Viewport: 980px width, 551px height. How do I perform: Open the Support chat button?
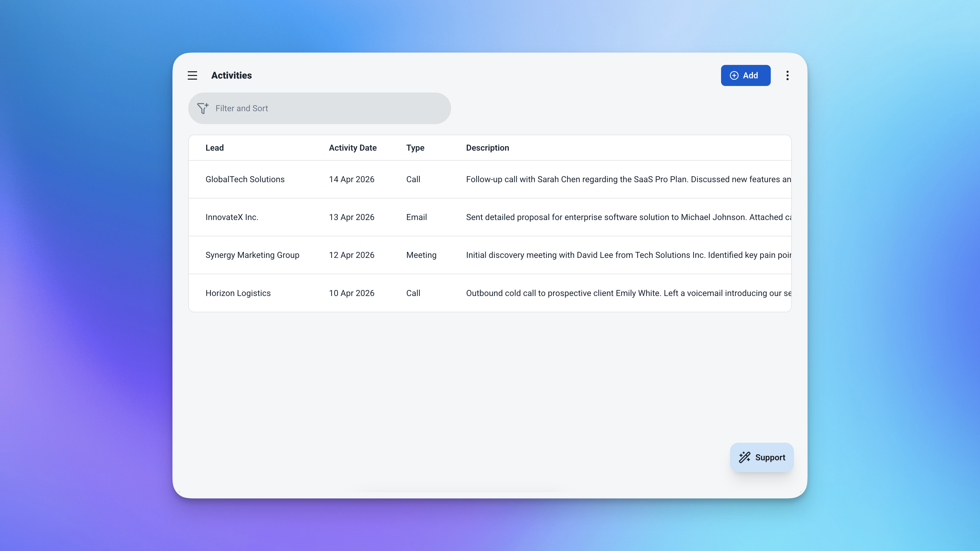(x=762, y=457)
